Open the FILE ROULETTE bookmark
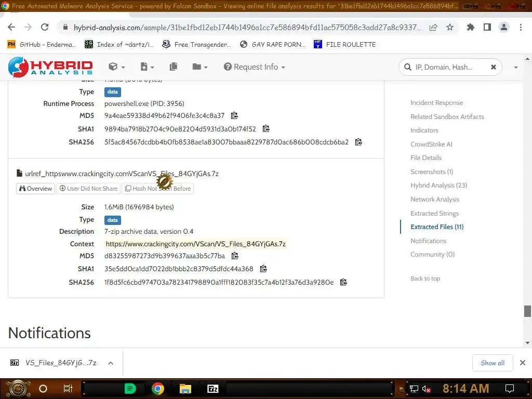 coord(345,45)
